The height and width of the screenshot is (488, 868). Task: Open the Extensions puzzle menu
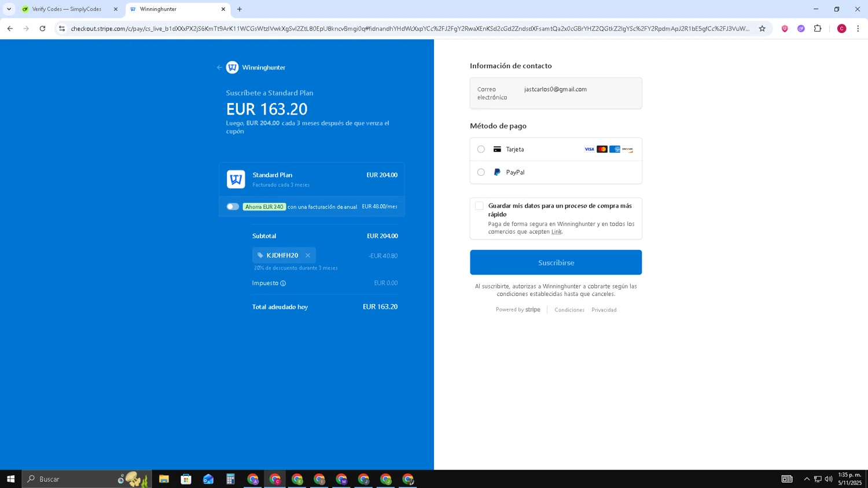818,28
